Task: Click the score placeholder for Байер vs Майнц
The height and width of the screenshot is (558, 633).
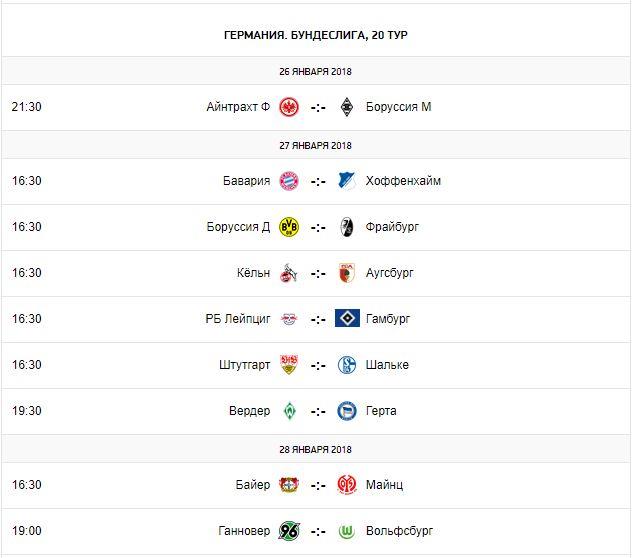Action: 318,485
